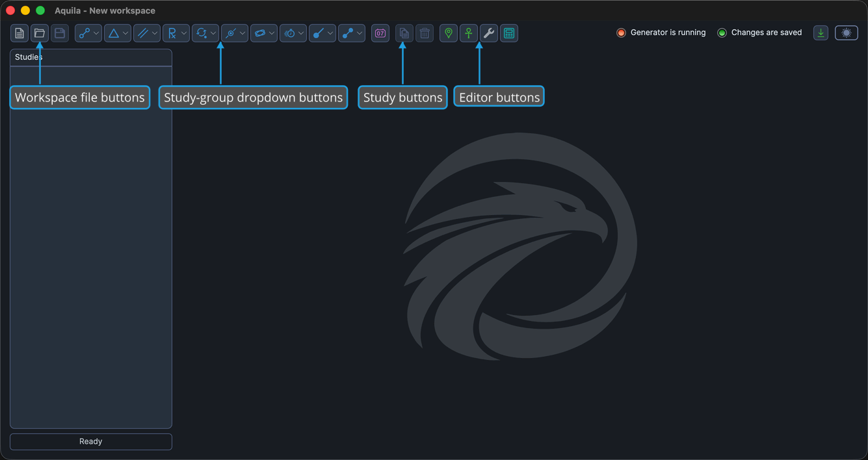Viewport: 868px width, 460px height.
Task: Click the red Generator status indicator light
Action: click(621, 32)
